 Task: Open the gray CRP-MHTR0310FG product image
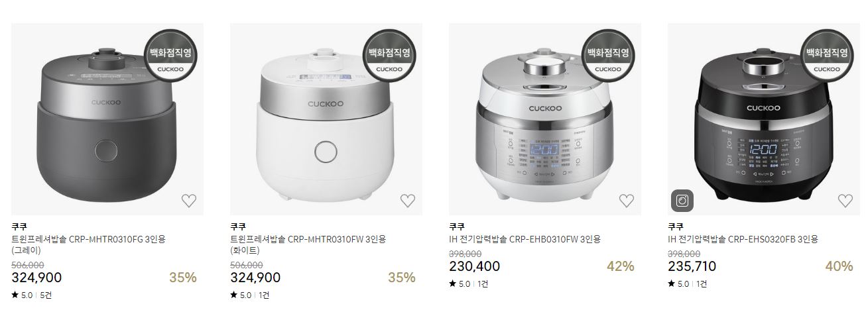pyautogui.click(x=107, y=119)
